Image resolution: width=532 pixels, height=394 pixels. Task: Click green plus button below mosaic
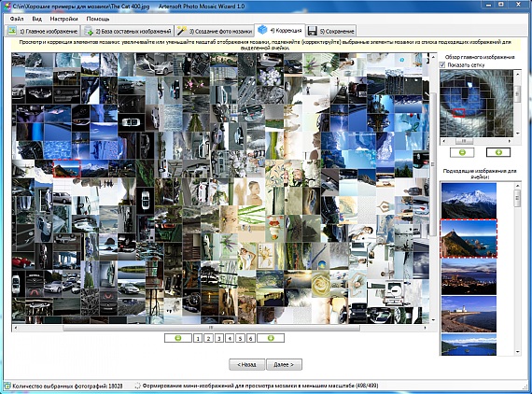271,338
